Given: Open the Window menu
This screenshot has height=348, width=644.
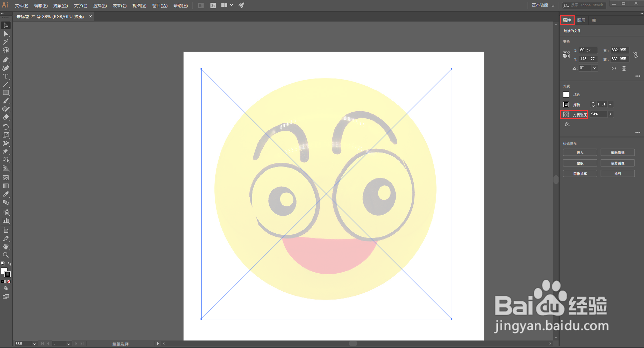Looking at the screenshot, I should (x=160, y=6).
